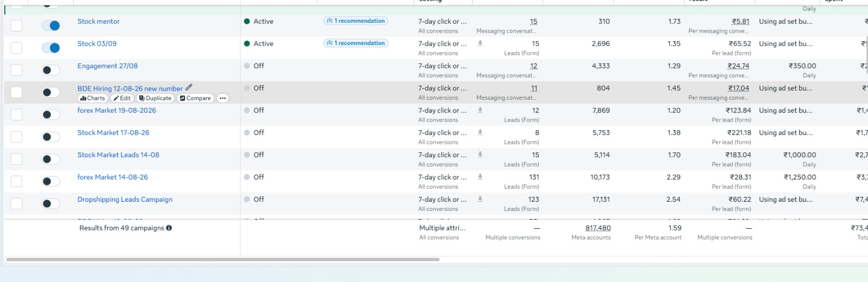868x282 pixels.
Task: Open the forex Market 14-08-26 campaign
Action: pyautogui.click(x=113, y=177)
